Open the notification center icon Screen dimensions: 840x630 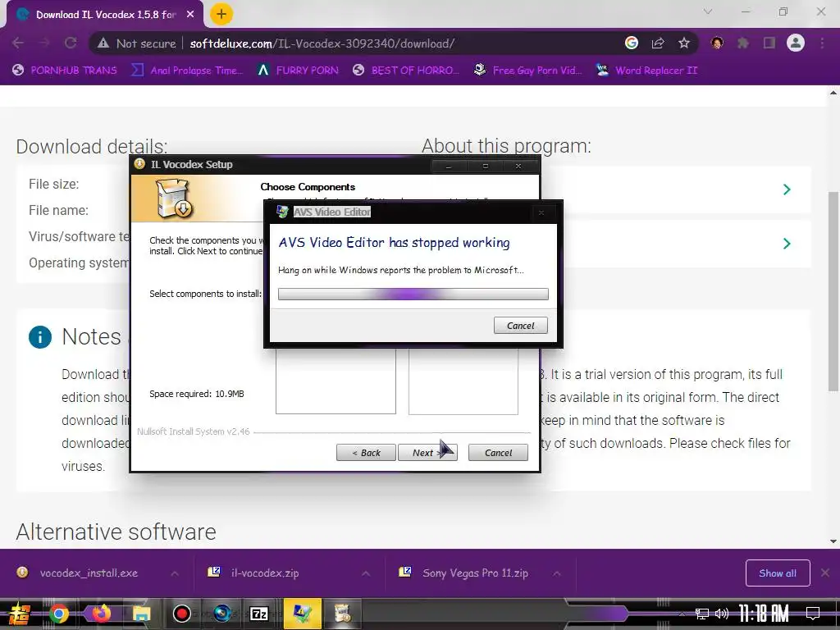[x=813, y=614]
